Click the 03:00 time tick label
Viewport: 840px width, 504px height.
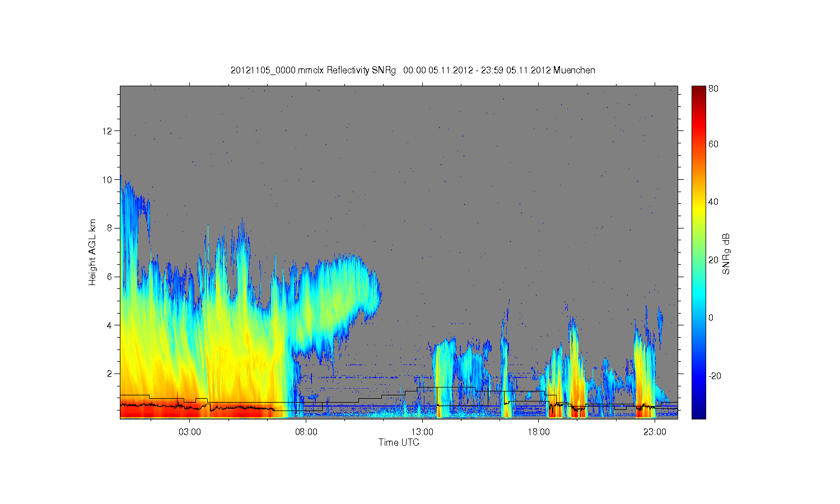[190, 432]
